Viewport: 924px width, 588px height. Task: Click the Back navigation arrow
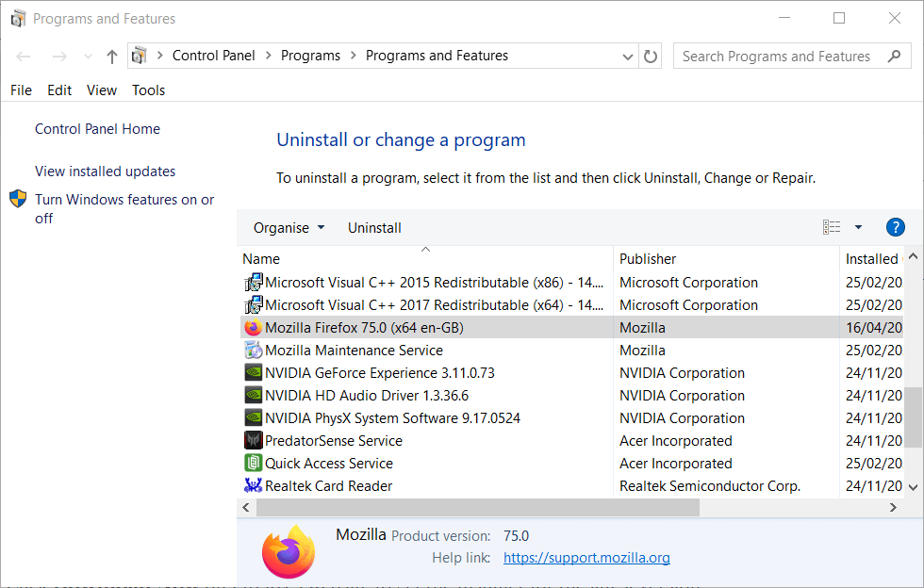pyautogui.click(x=23, y=57)
